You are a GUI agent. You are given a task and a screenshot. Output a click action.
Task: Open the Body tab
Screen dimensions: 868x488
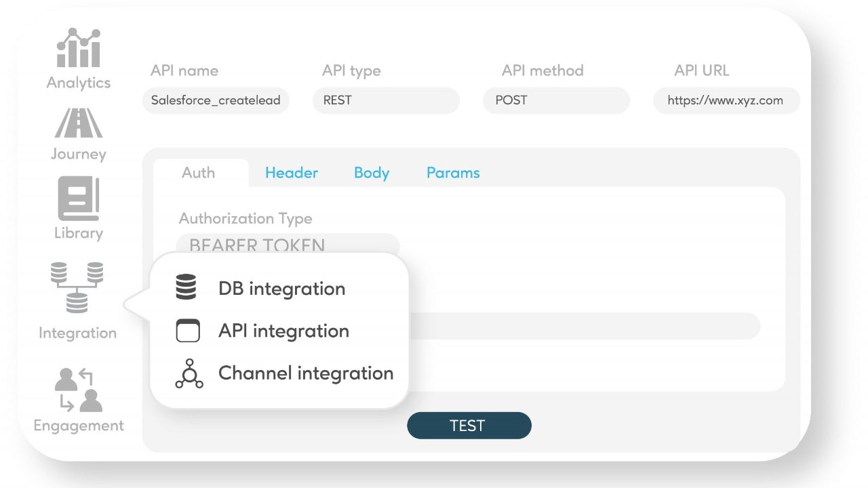[371, 173]
